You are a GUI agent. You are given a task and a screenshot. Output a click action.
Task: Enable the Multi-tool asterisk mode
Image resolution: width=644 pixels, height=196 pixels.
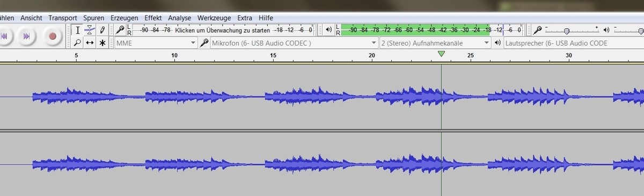click(x=102, y=43)
